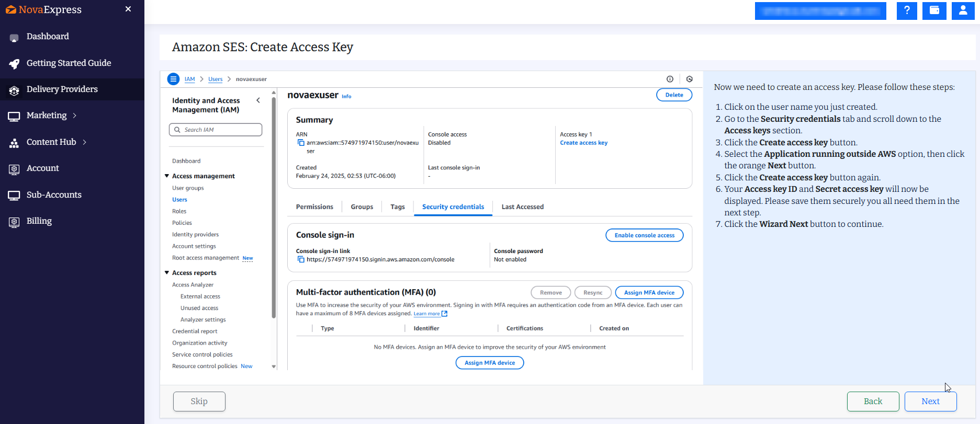The height and width of the screenshot is (424, 980).
Task: Copy the console sign-in link
Action: pos(301,259)
